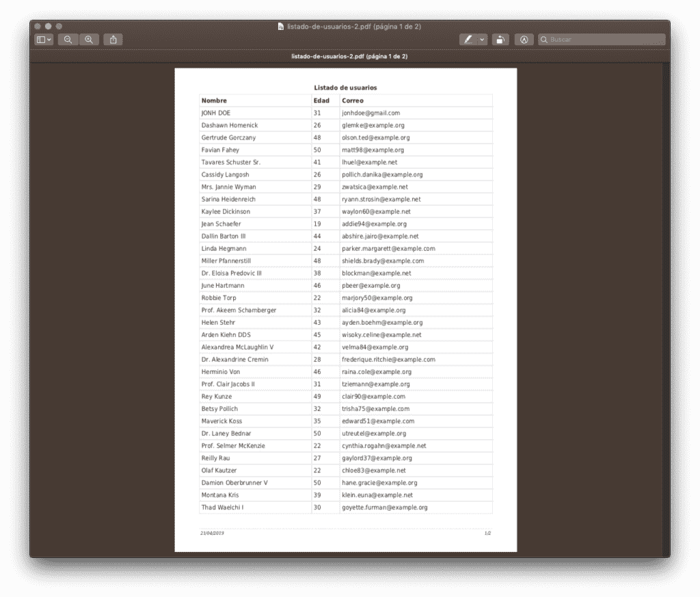Click the zoom in magnifier icon
The height and width of the screenshot is (597, 700).
(x=89, y=40)
